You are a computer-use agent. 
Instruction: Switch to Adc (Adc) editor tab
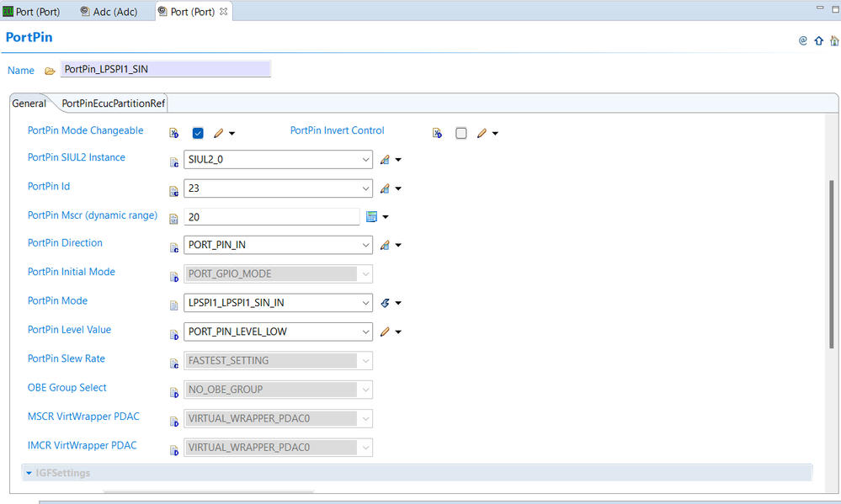[109, 12]
